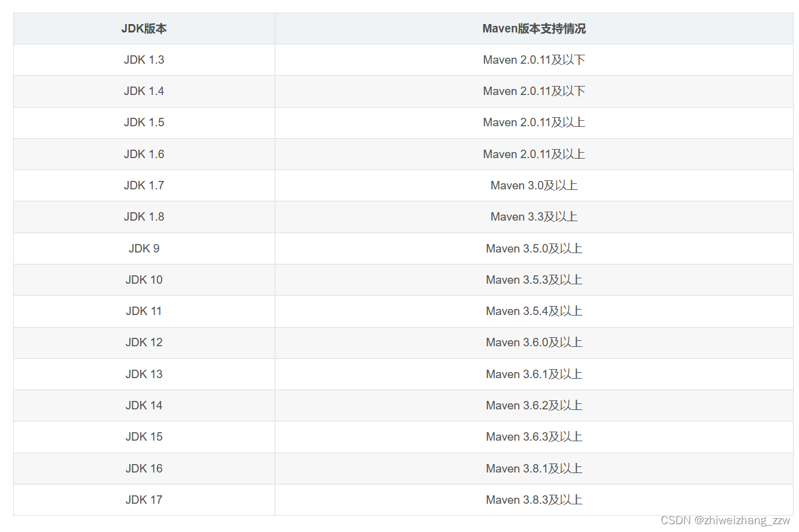Screen dimensions: 799x532
Task: Select the "JDK 12" cell
Action: coord(144,343)
